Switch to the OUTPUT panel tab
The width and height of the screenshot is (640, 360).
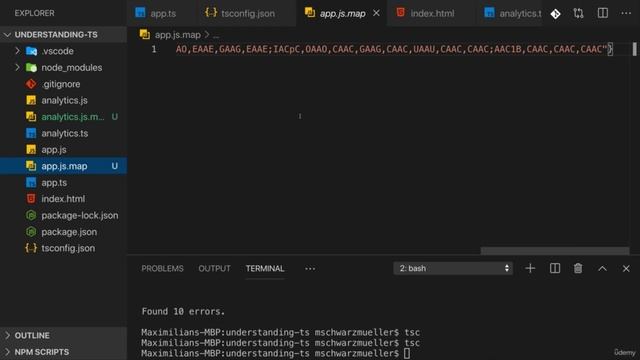(214, 269)
